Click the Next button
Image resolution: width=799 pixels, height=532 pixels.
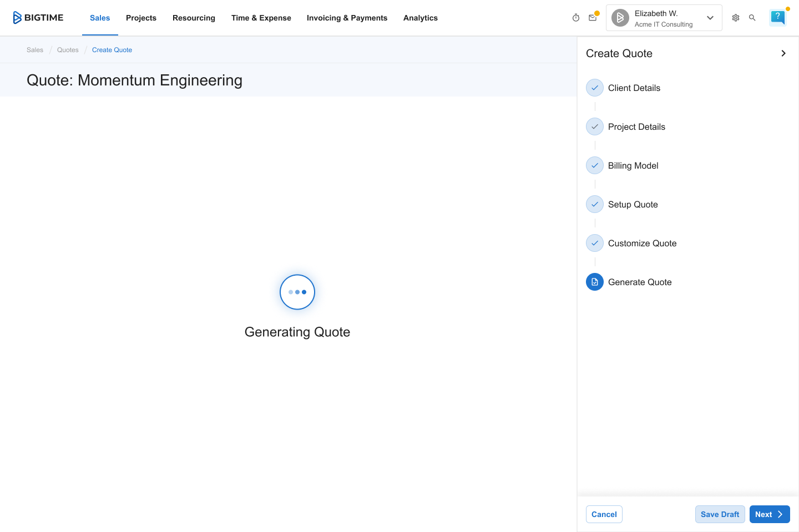pos(769,514)
